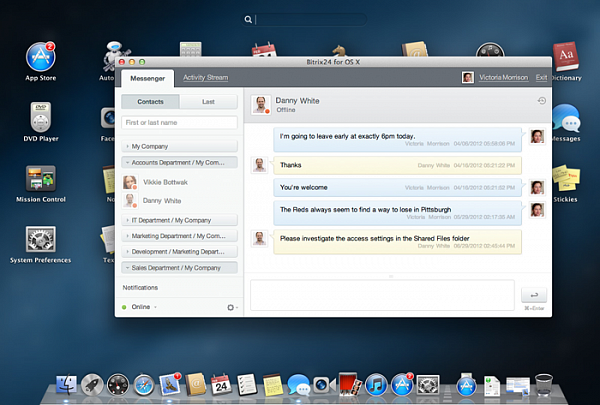This screenshot has height=405, width=600.
Task: Open Notes in the Dock
Action: [273, 385]
